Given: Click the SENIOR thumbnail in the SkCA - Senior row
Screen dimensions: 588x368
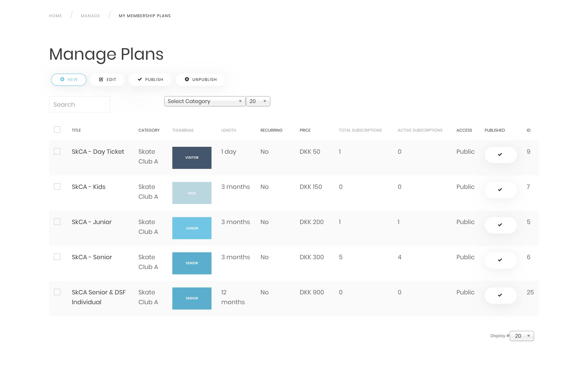Looking at the screenshot, I should pyautogui.click(x=192, y=263).
